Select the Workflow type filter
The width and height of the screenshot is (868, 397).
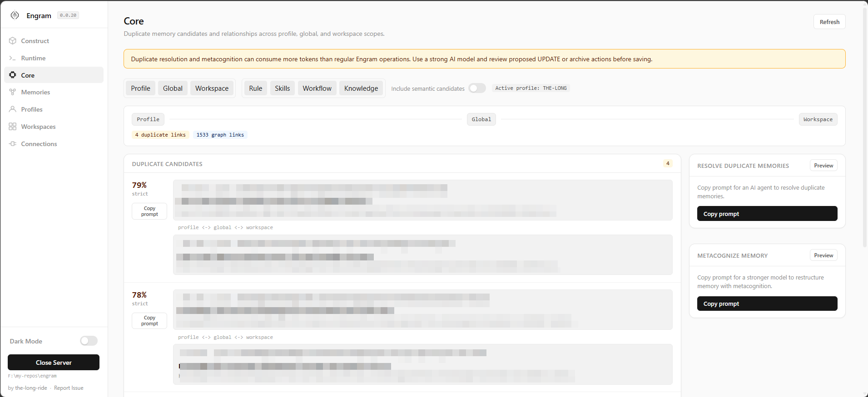point(317,88)
